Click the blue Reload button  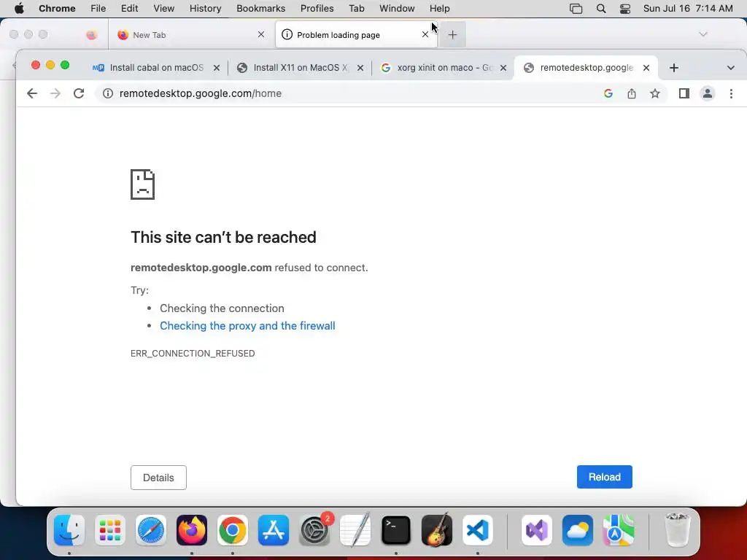coord(604,477)
